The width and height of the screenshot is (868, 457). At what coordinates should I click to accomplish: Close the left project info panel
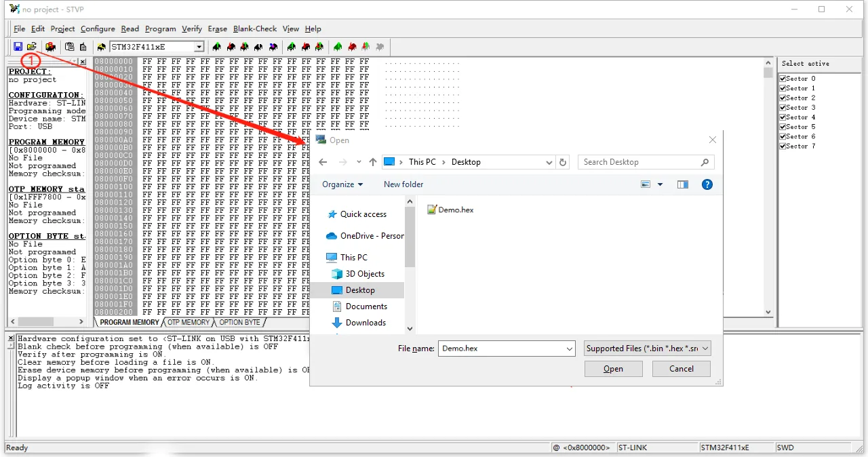point(83,62)
